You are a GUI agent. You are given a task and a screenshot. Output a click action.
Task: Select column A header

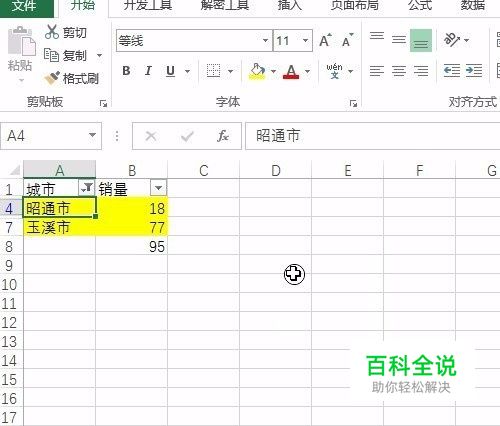click(60, 170)
